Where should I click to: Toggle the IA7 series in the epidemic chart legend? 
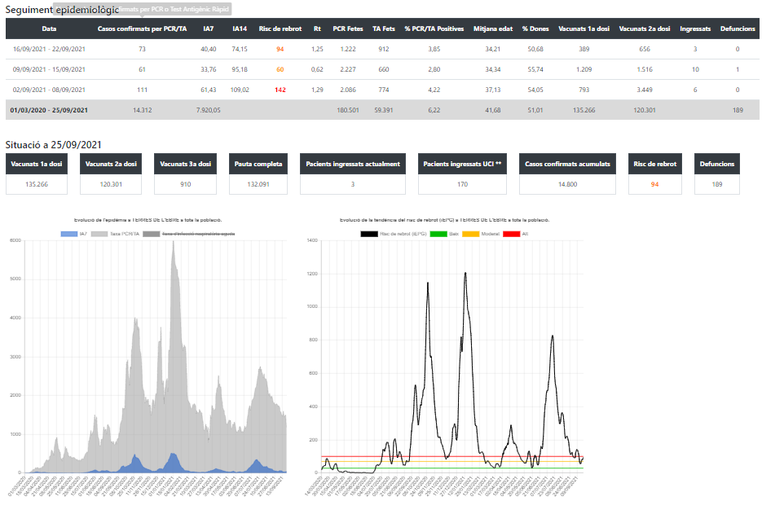point(73,234)
